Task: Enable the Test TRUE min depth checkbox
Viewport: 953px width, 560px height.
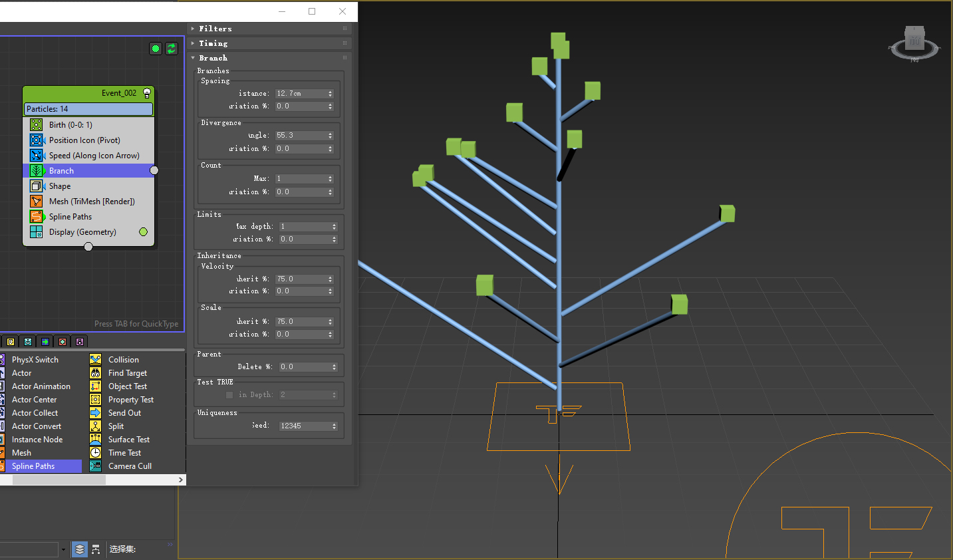Action: 229,395
